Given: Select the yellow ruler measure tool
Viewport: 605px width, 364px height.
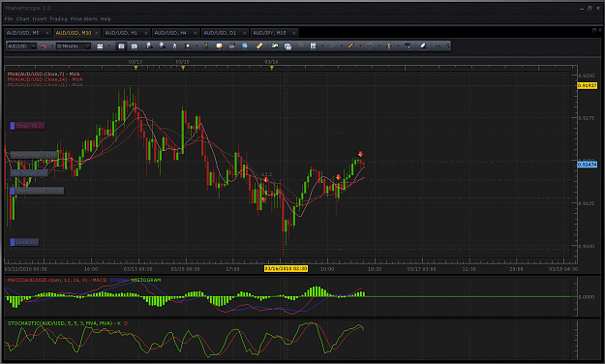Looking at the screenshot, I should (259, 45).
